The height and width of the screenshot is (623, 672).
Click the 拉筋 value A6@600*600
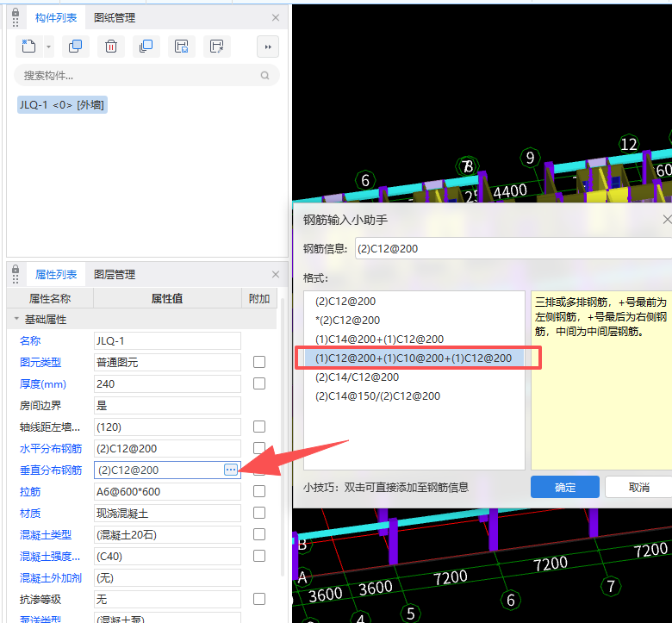[167, 491]
